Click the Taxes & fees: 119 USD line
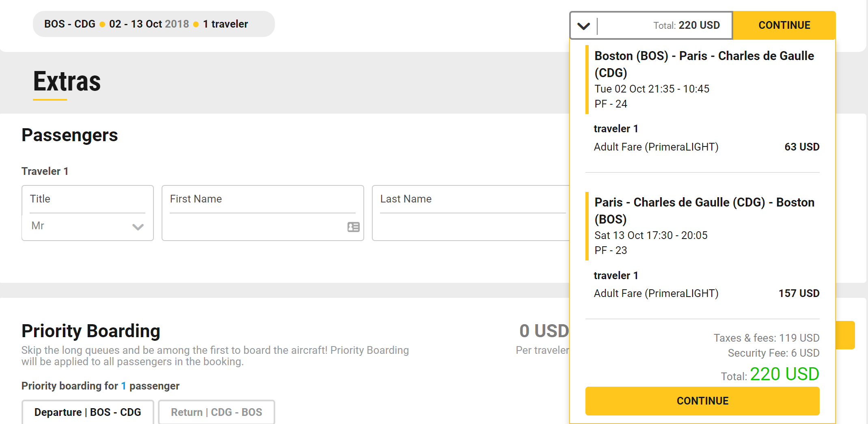This screenshot has width=868, height=424. (766, 338)
